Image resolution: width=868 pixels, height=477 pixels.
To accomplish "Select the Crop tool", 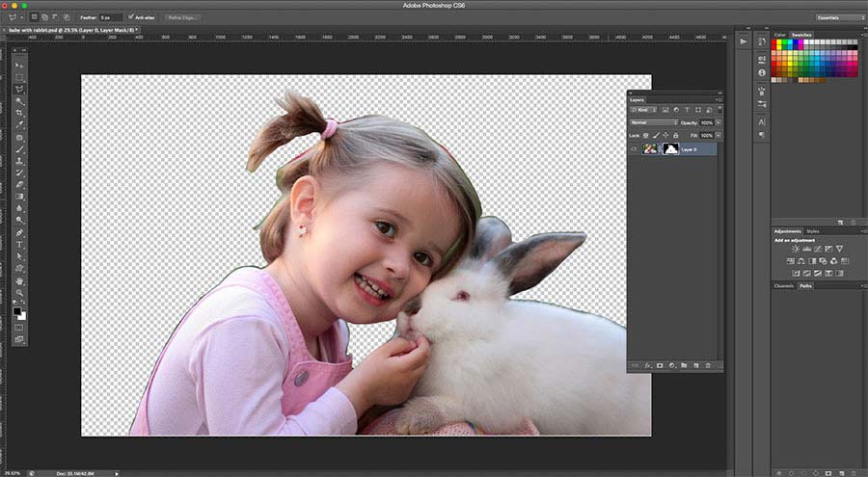I will point(19,113).
